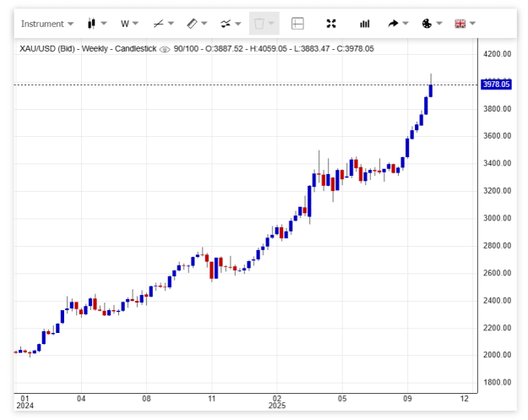Click the bar chart volume icon
Viewport: 528px width, 420px height.
pyautogui.click(x=365, y=24)
